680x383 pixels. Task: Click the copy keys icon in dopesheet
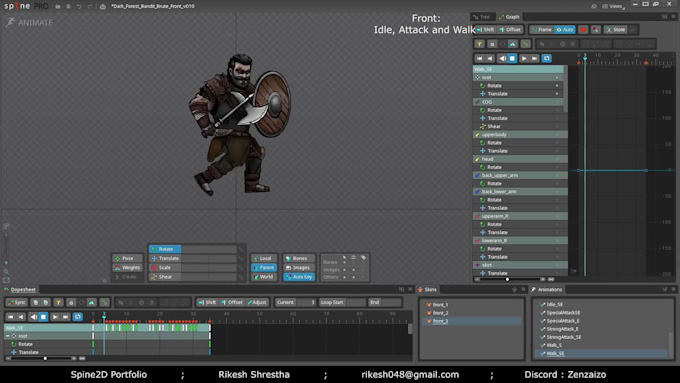pos(36,302)
